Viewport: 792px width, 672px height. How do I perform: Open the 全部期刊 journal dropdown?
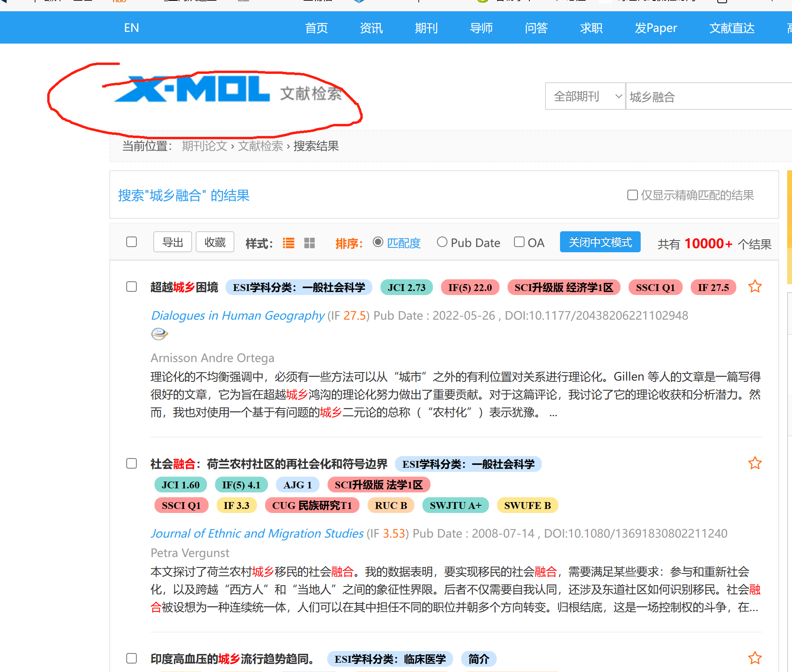585,96
